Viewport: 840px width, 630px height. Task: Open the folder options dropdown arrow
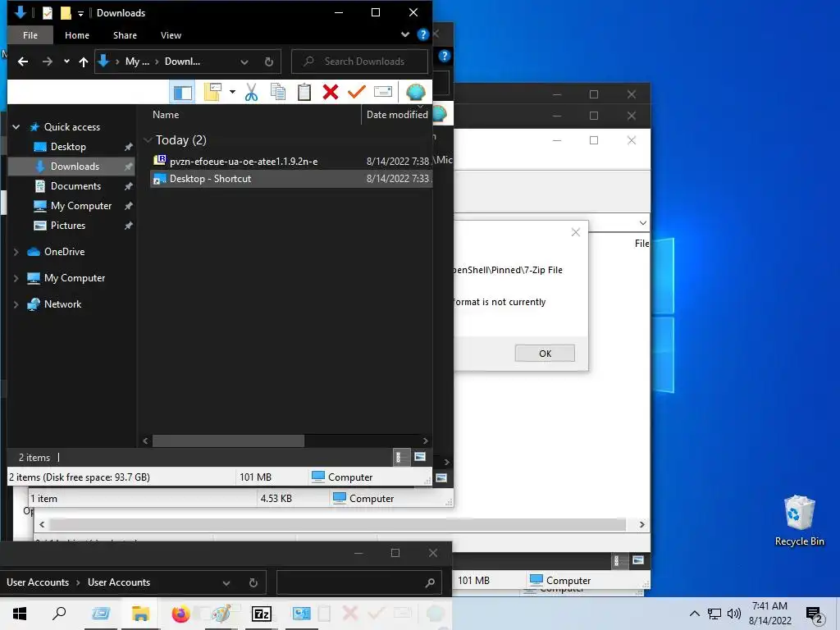[232, 92]
